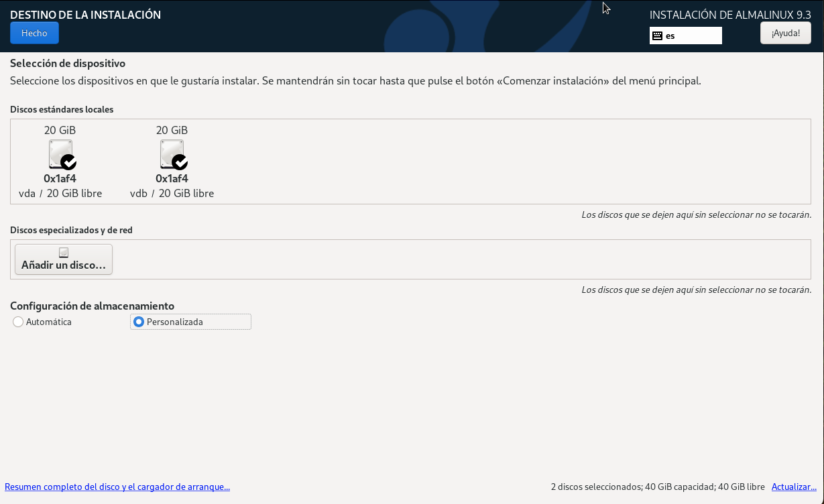This screenshot has width=824, height=504.
Task: Click the small disk icon above Añadir un disco
Action: pos(64,253)
